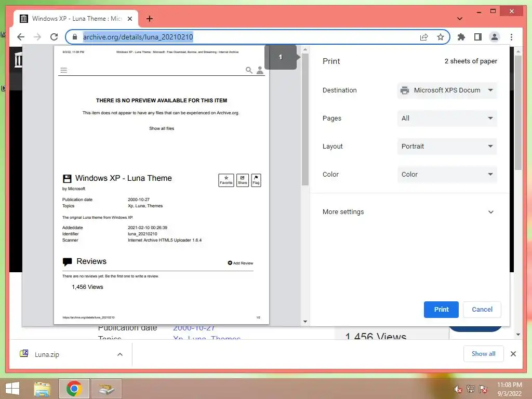Click the Favorite star button in preview

click(x=226, y=180)
